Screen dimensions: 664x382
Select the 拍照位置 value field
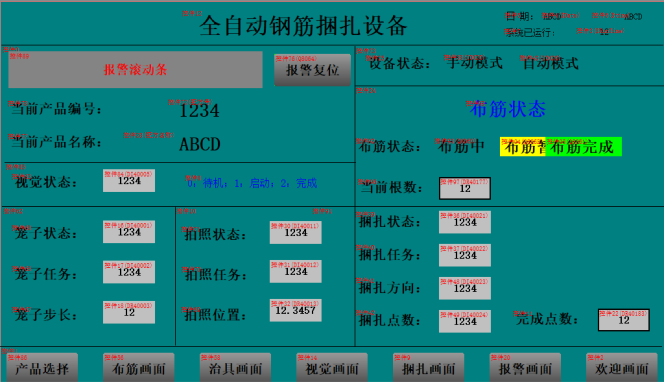pos(296,310)
